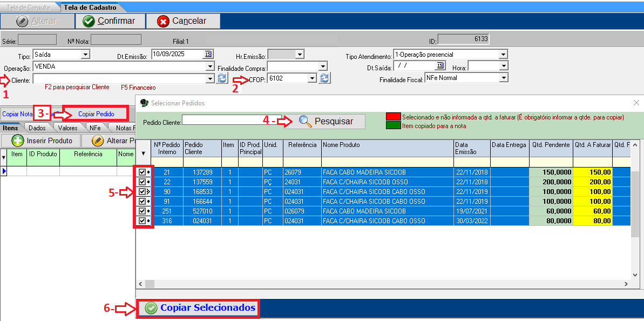Click Qtd. A Faturar cell 80,00
This screenshot has width=644, height=321.
pos(593,221)
